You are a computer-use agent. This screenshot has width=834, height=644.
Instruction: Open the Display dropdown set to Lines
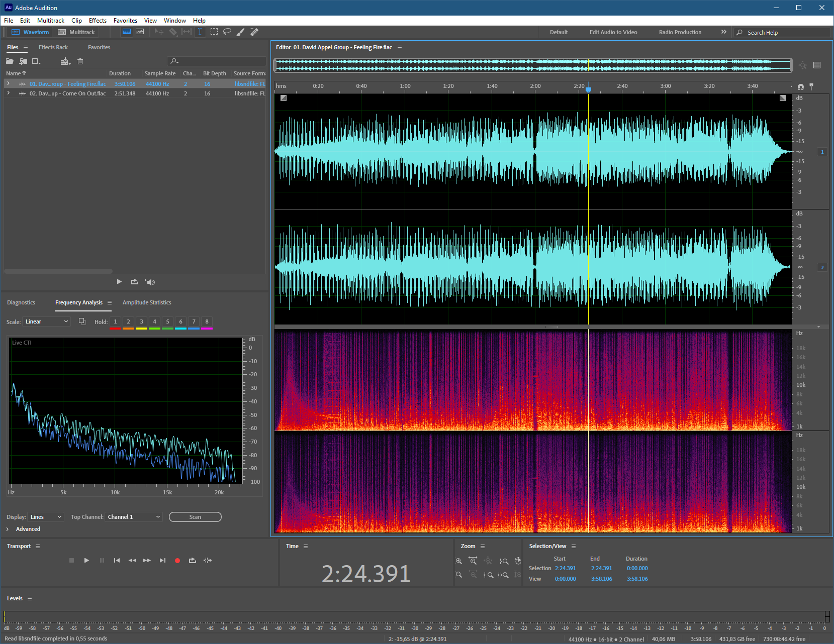pos(46,517)
